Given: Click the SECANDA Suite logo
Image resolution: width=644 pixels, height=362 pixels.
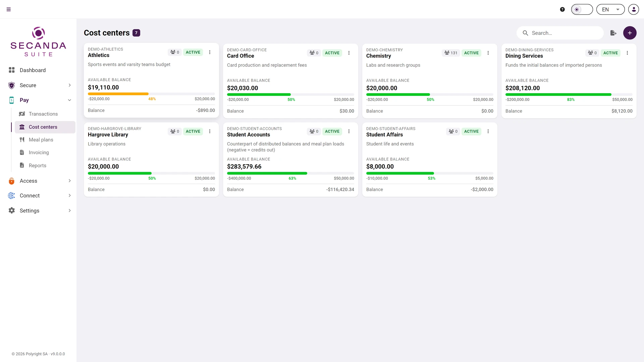Looking at the screenshot, I should pyautogui.click(x=38, y=42).
